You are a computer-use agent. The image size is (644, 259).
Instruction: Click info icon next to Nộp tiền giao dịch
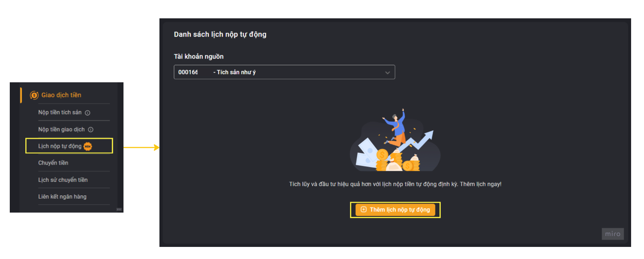coord(91,129)
